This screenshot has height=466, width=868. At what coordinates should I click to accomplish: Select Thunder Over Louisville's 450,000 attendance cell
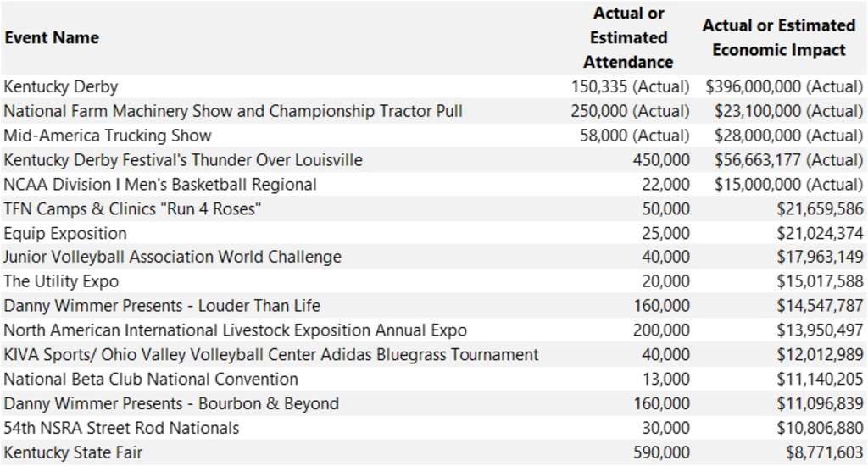coord(661,160)
